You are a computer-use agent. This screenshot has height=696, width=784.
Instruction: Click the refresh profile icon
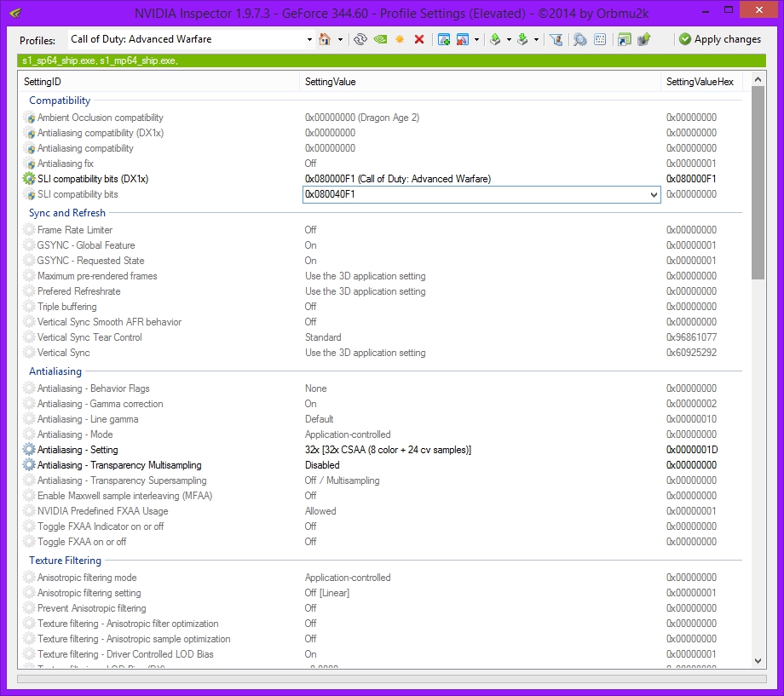click(x=360, y=39)
